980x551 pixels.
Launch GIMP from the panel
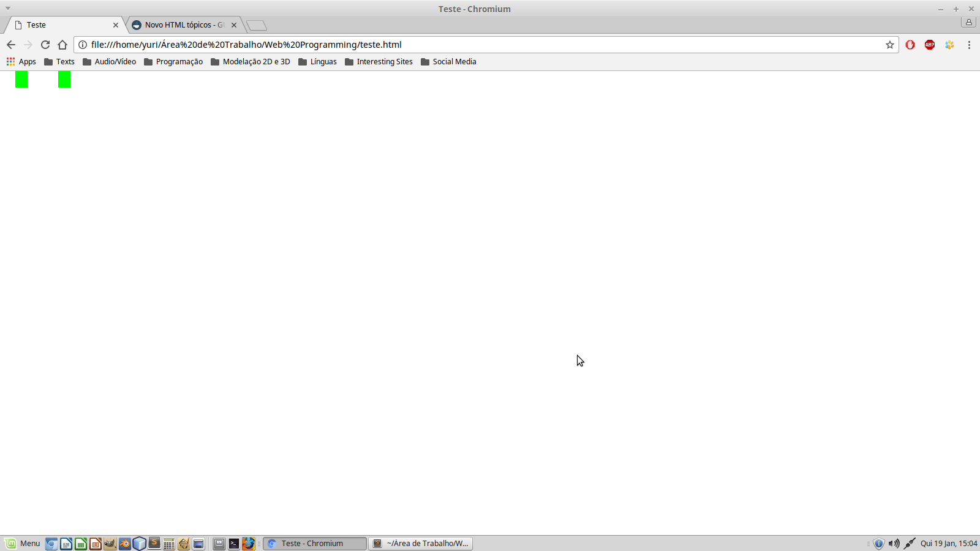(110, 544)
